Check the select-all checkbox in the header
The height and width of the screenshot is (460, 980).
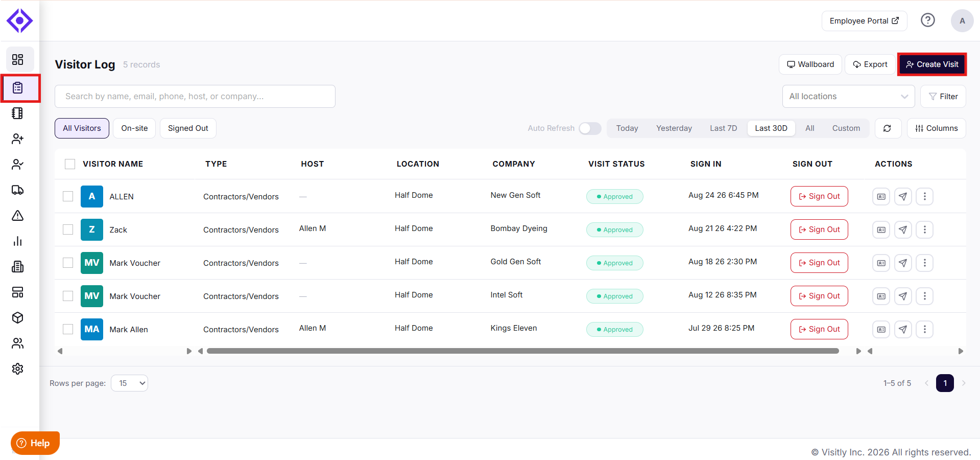pos(70,164)
